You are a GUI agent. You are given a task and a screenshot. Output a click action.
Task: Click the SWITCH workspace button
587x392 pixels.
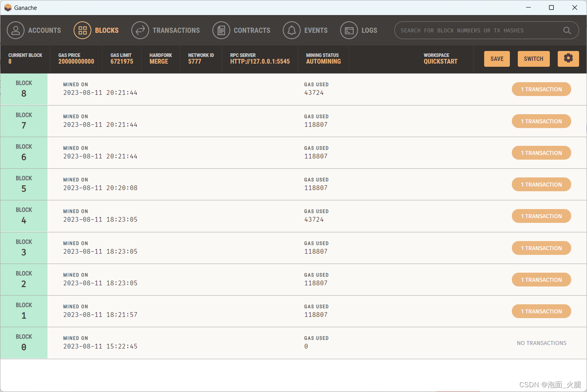tap(534, 59)
